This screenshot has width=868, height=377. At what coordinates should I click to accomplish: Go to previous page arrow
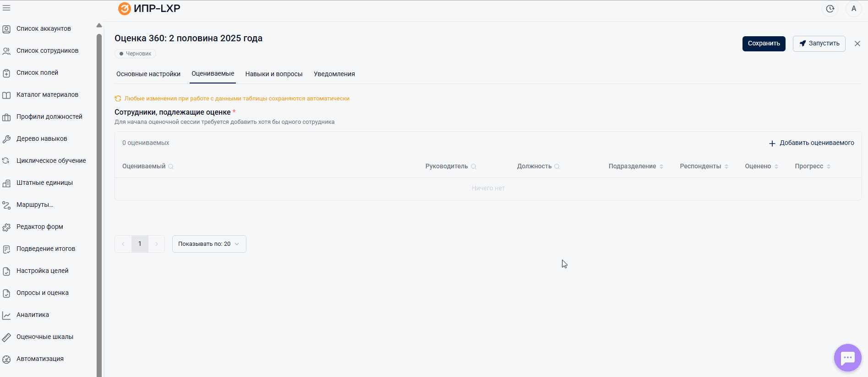point(123,244)
